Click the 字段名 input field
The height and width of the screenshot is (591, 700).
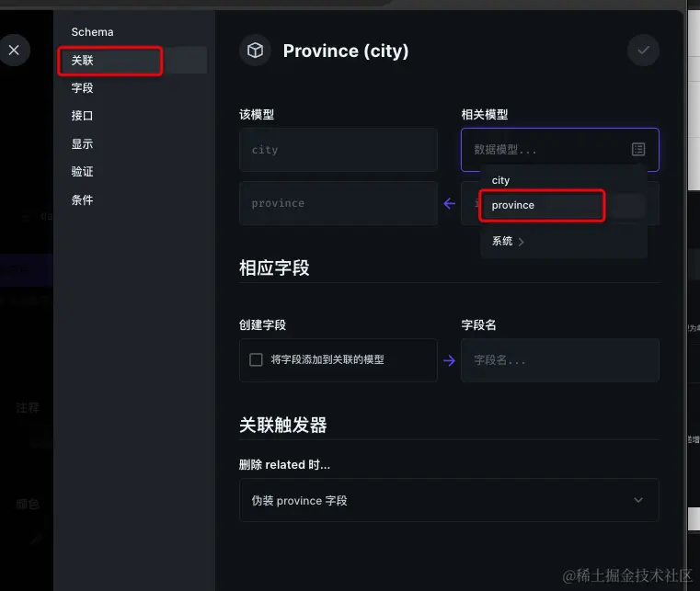[x=559, y=360]
